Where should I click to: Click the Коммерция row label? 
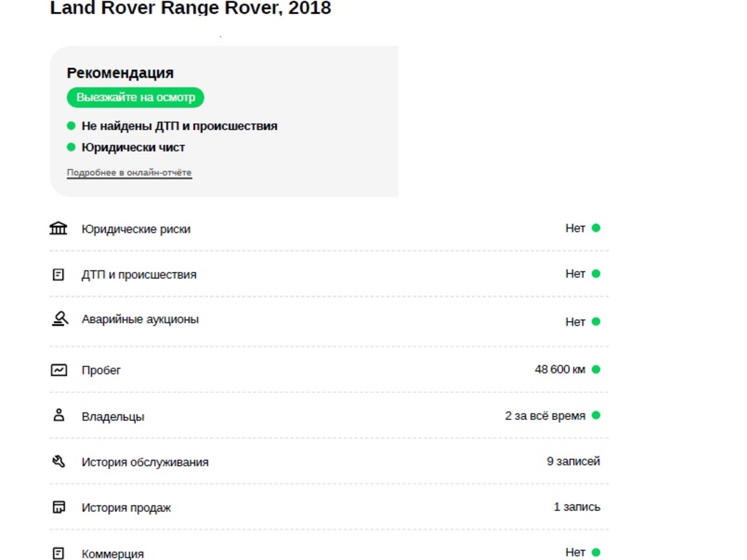pyautogui.click(x=113, y=554)
